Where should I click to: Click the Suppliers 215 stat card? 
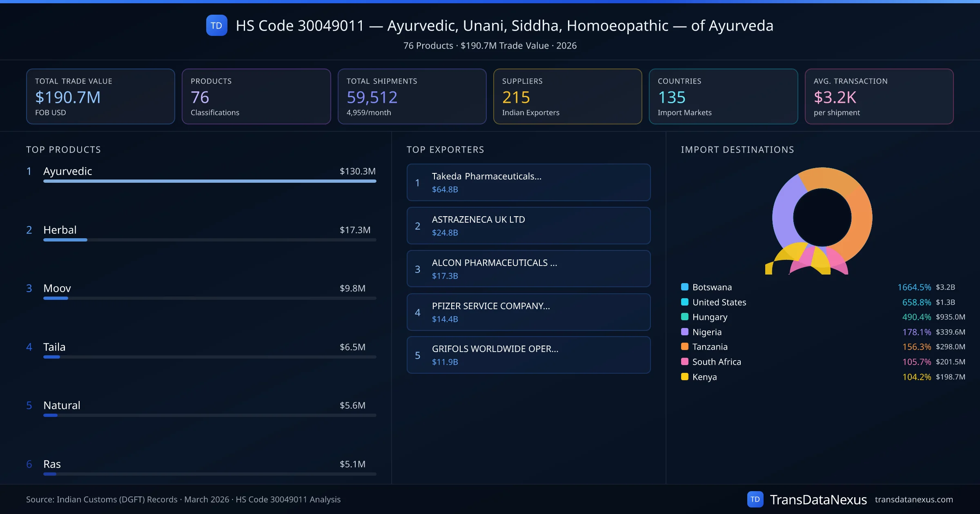[567, 96]
